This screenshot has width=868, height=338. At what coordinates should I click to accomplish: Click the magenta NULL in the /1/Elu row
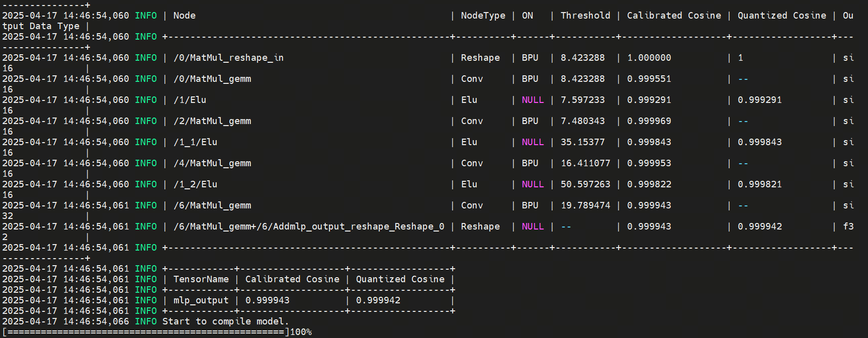533,100
